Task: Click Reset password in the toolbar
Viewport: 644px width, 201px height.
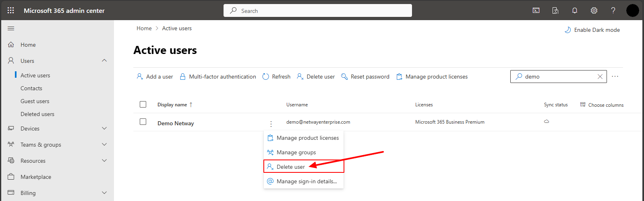Action: click(365, 77)
